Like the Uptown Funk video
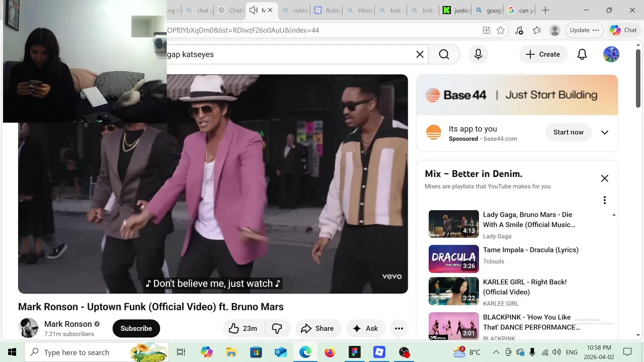The height and width of the screenshot is (362, 644). pyautogui.click(x=244, y=328)
